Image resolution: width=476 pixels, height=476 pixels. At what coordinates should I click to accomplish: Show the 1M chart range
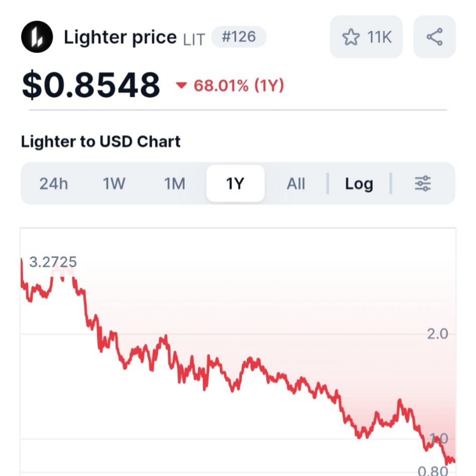click(x=175, y=184)
